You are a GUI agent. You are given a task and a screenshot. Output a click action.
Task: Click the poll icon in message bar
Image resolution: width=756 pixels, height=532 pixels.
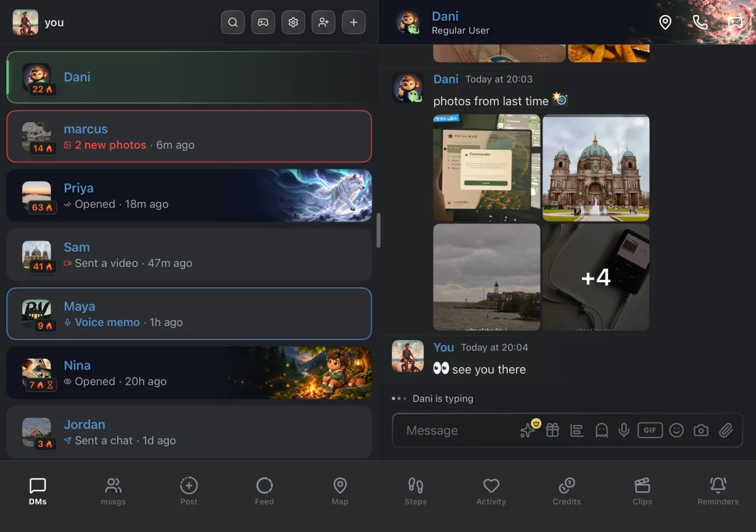click(x=576, y=431)
